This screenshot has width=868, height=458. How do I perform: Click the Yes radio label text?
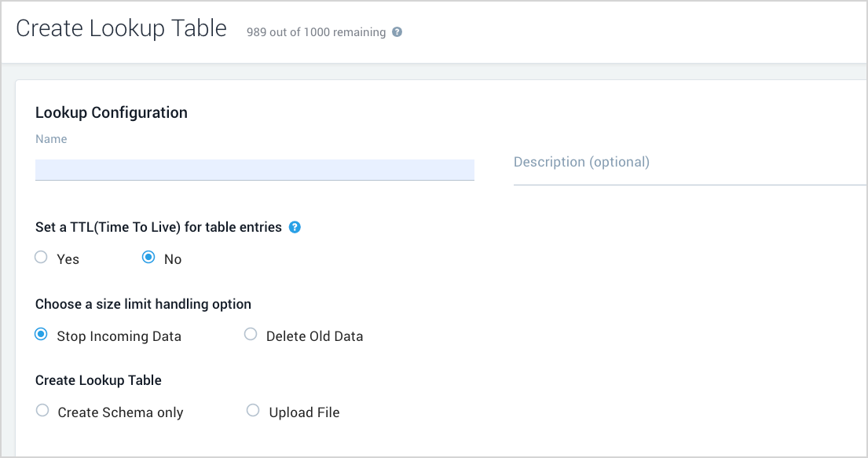click(68, 258)
